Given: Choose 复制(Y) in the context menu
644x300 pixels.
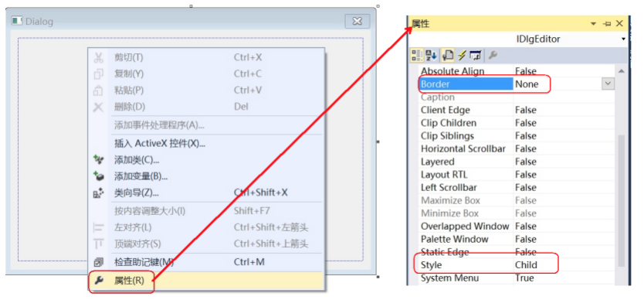Looking at the screenshot, I should pyautogui.click(x=206, y=73).
